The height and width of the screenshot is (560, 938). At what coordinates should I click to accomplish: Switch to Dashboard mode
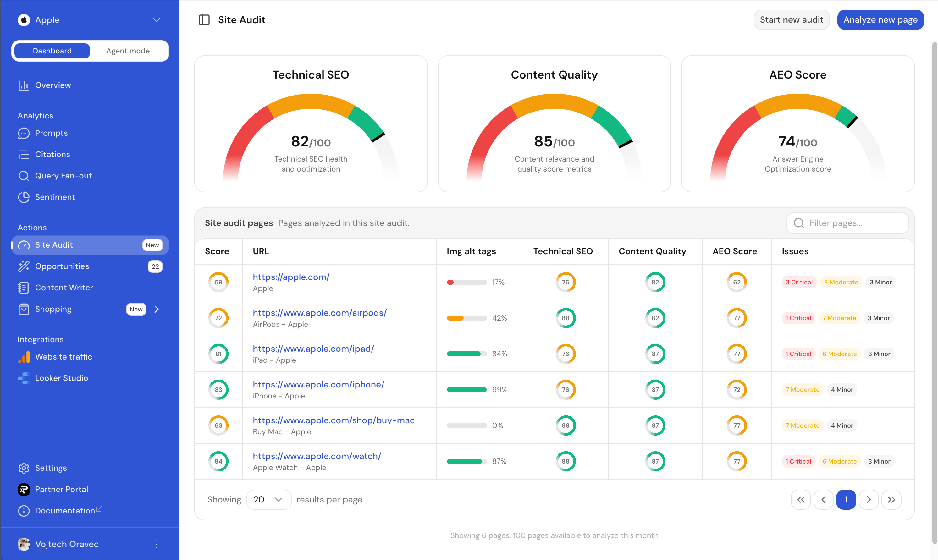[52, 51]
